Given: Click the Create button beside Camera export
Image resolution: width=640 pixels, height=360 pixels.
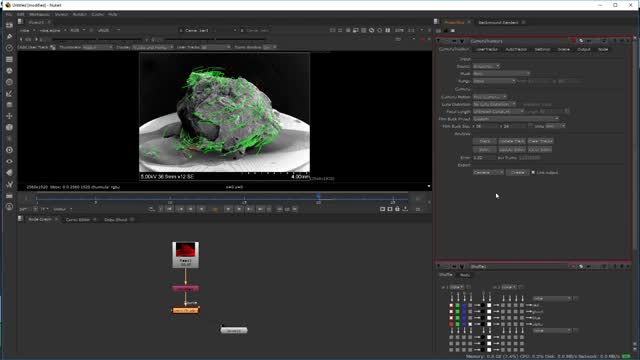Looking at the screenshot, I should (x=518, y=173).
